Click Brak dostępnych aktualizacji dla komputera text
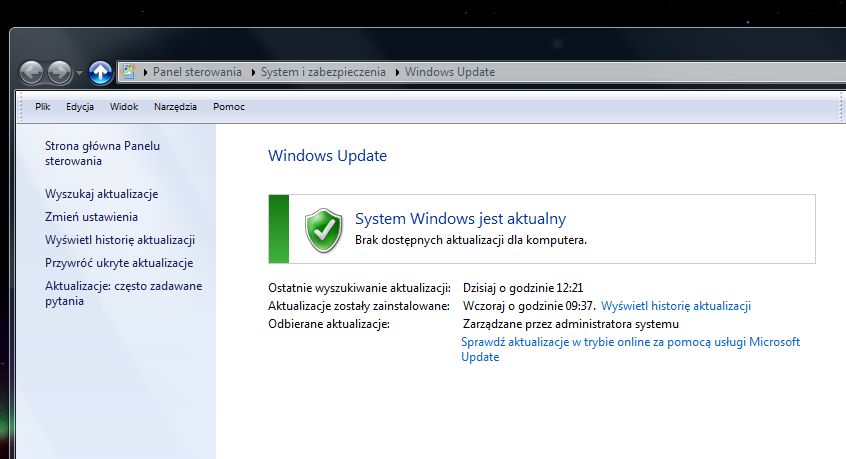Viewport: 846px width, 459px height. pos(470,240)
